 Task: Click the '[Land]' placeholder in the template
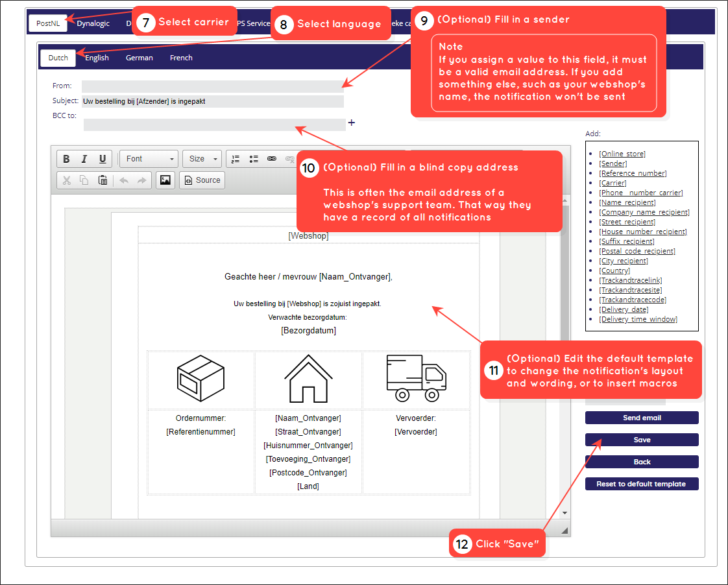pos(308,486)
